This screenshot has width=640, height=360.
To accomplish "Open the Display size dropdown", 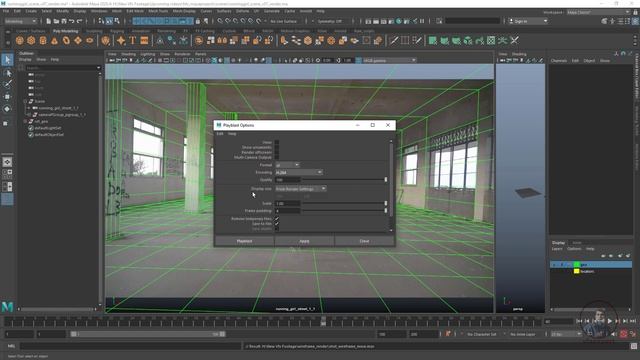I will pos(301,189).
